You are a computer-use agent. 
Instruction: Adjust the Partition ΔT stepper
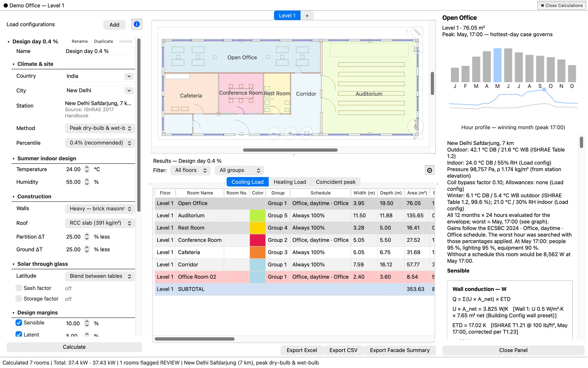click(x=87, y=237)
